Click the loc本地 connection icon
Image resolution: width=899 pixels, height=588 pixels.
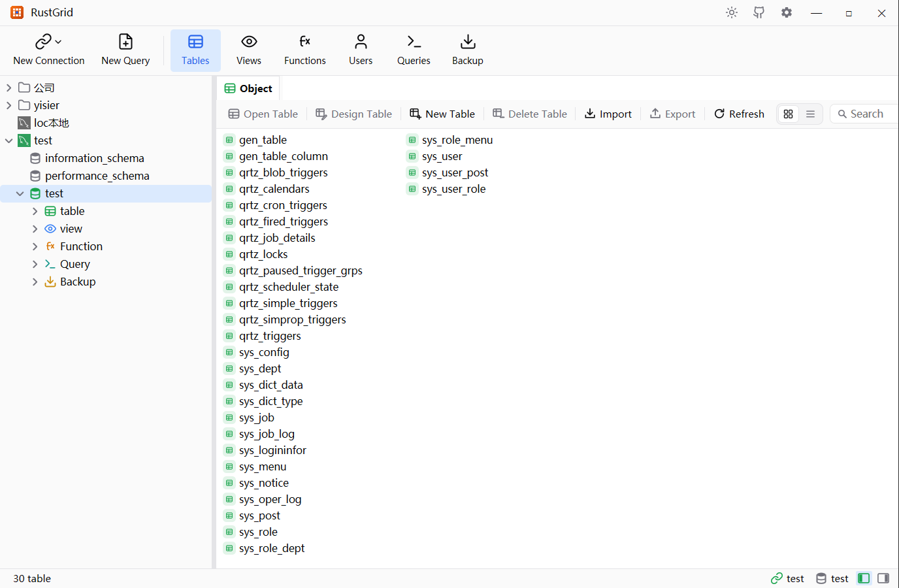pos(24,123)
